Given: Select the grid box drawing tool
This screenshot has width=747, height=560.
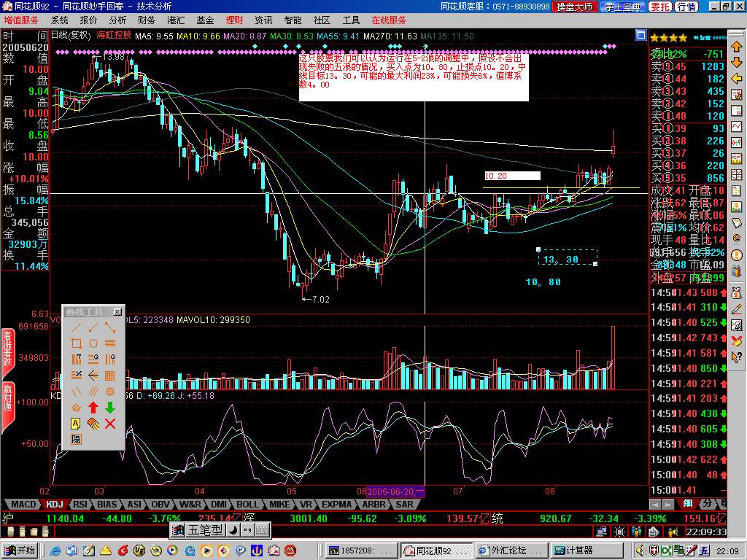Looking at the screenshot, I should click(110, 376).
